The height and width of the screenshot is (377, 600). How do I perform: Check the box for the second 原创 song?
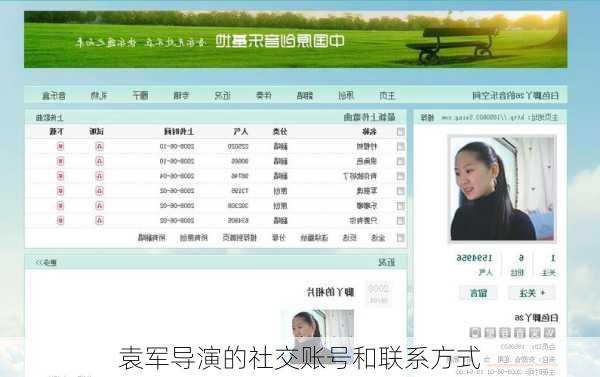[400, 206]
